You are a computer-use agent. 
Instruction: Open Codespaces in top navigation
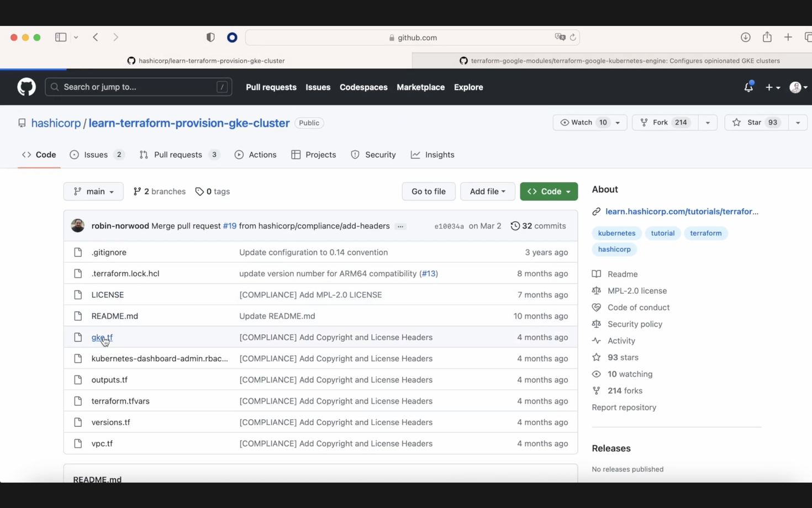(363, 87)
